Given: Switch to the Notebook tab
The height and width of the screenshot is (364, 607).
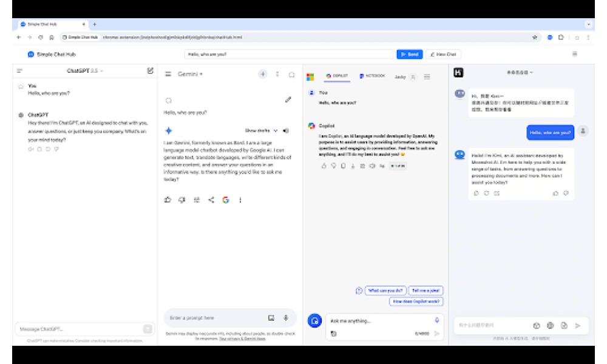Looking at the screenshot, I should click(x=372, y=76).
